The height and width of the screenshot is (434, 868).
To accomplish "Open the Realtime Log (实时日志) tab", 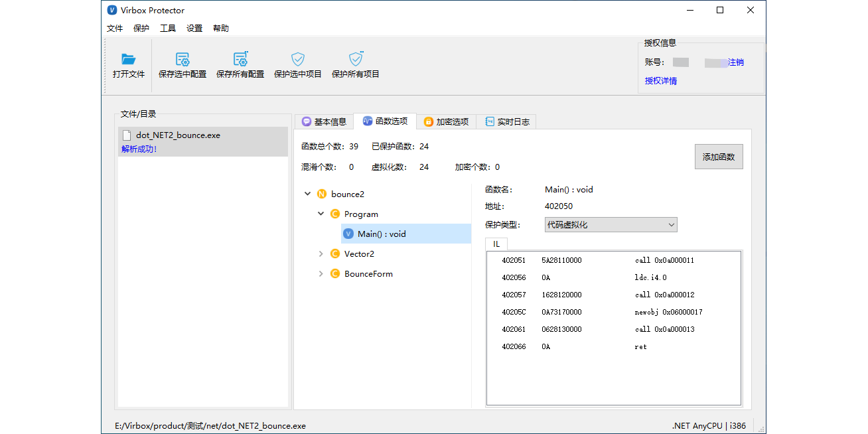I will tap(507, 121).
